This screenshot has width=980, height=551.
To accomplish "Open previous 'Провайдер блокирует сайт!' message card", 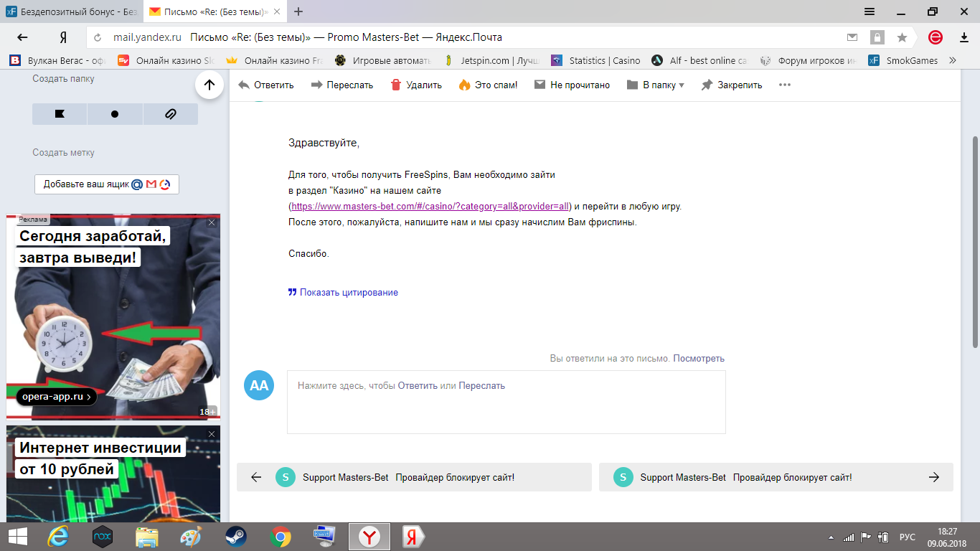I will (x=414, y=477).
